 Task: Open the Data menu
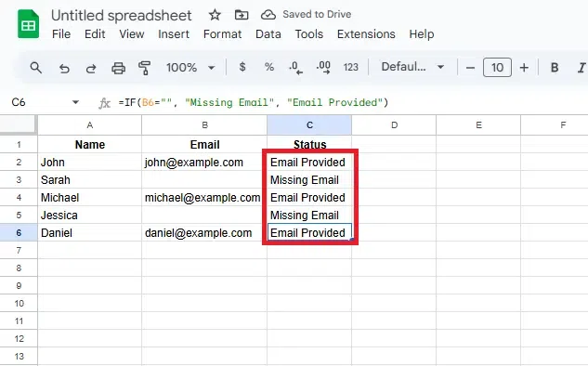[x=268, y=34]
